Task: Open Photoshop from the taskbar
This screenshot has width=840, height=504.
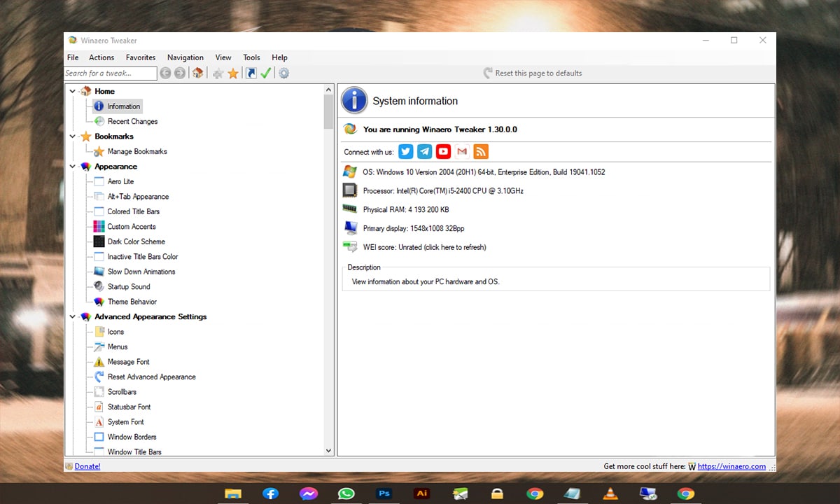Action: (384, 493)
